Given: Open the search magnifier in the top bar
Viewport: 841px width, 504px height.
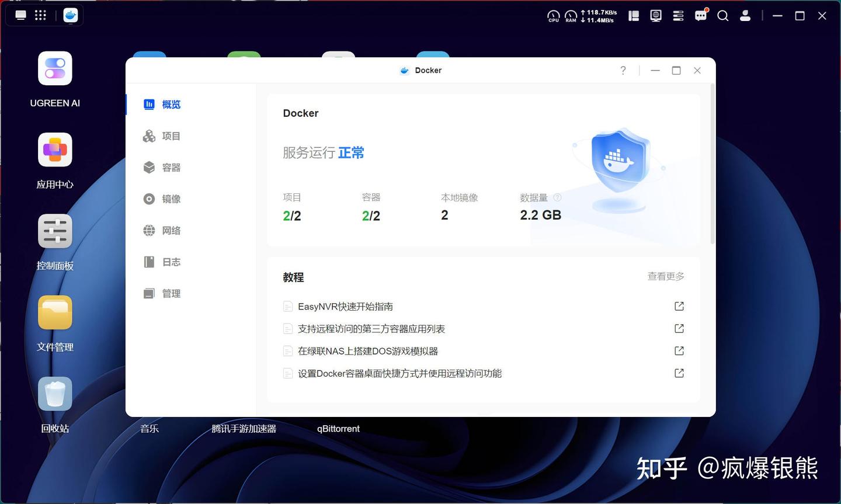Looking at the screenshot, I should (x=723, y=16).
